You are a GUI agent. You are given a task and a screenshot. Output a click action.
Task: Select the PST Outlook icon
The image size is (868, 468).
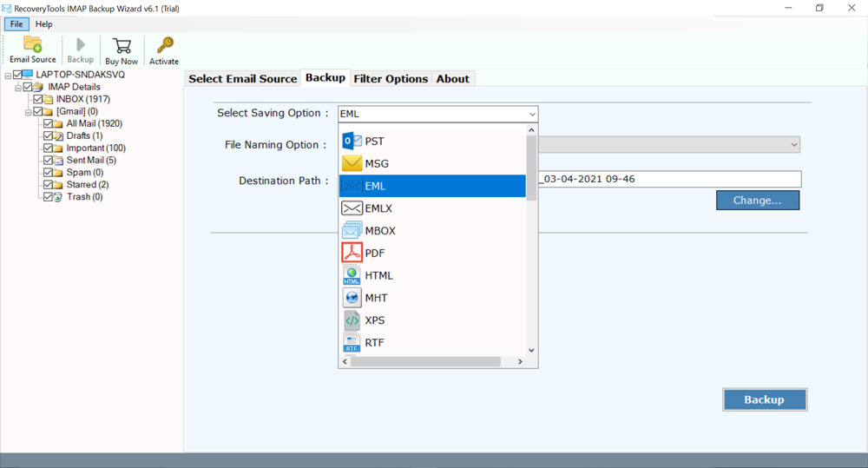(x=352, y=141)
